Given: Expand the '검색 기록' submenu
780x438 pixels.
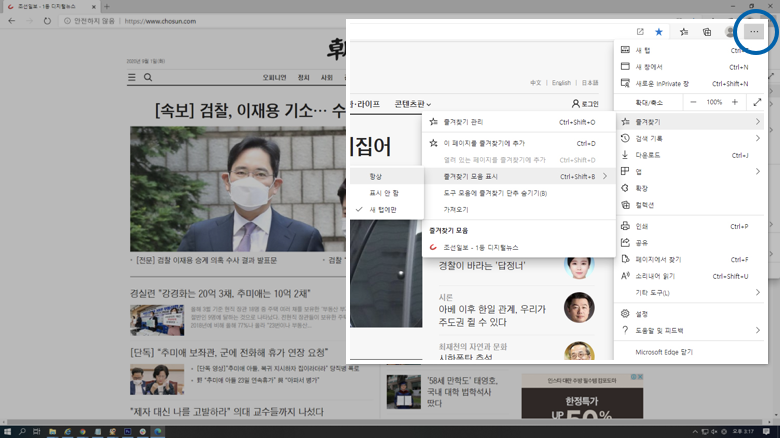Looking at the screenshot, I should 690,138.
